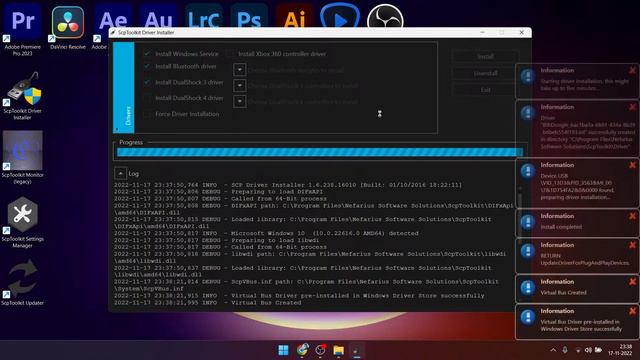This screenshot has width=640, height=360.
Task: Open Chrome from the taskbar
Action: [x=302, y=350]
